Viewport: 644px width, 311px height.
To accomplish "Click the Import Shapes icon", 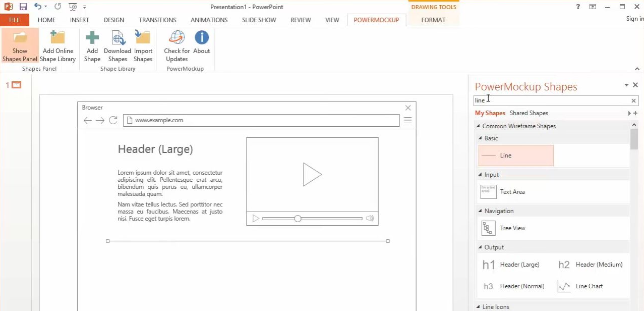I will point(143,38).
